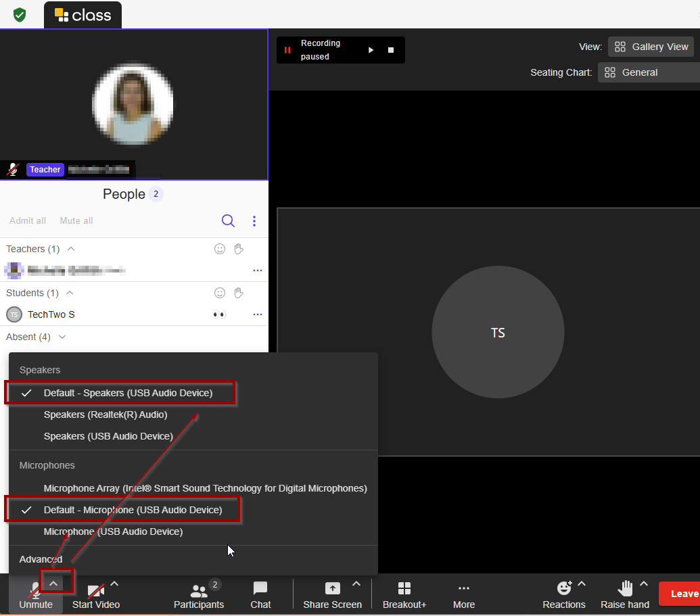This screenshot has width=700, height=616.
Task: Click the Raise hand icon
Action: point(625,588)
